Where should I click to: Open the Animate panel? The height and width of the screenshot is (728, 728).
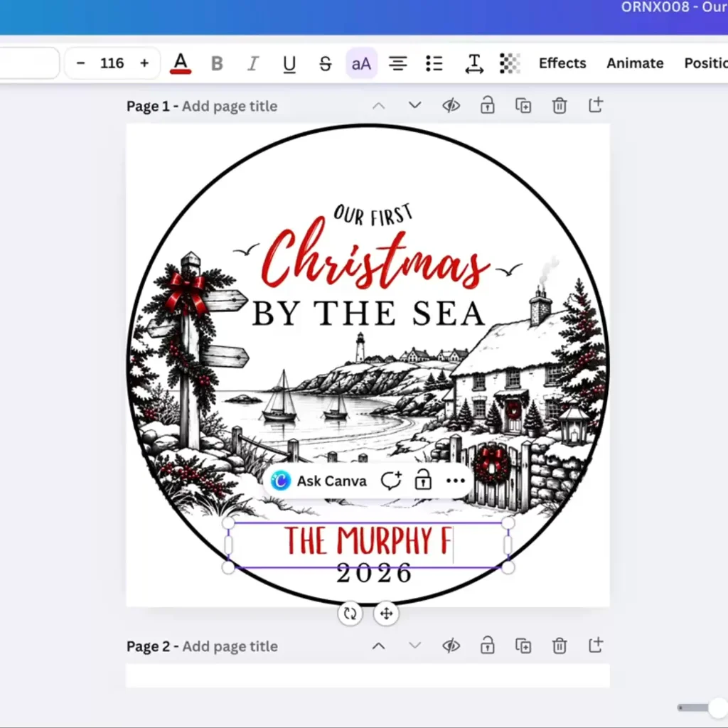point(635,63)
